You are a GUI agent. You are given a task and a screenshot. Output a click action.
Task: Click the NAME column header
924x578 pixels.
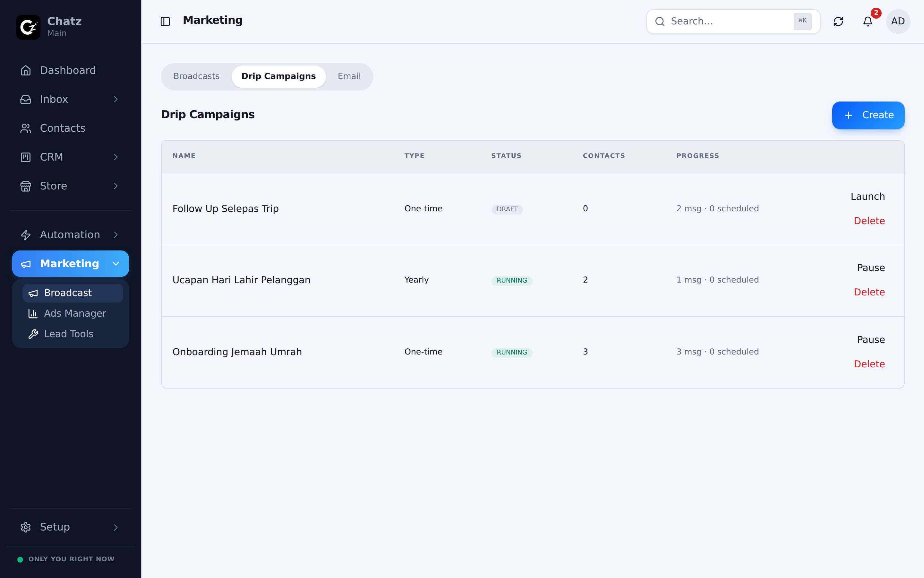click(x=184, y=156)
